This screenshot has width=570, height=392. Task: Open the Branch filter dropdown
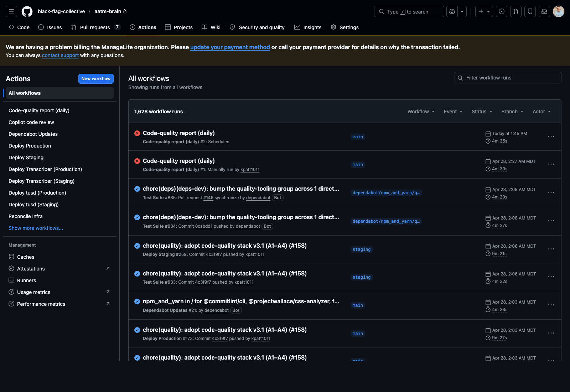tap(512, 112)
